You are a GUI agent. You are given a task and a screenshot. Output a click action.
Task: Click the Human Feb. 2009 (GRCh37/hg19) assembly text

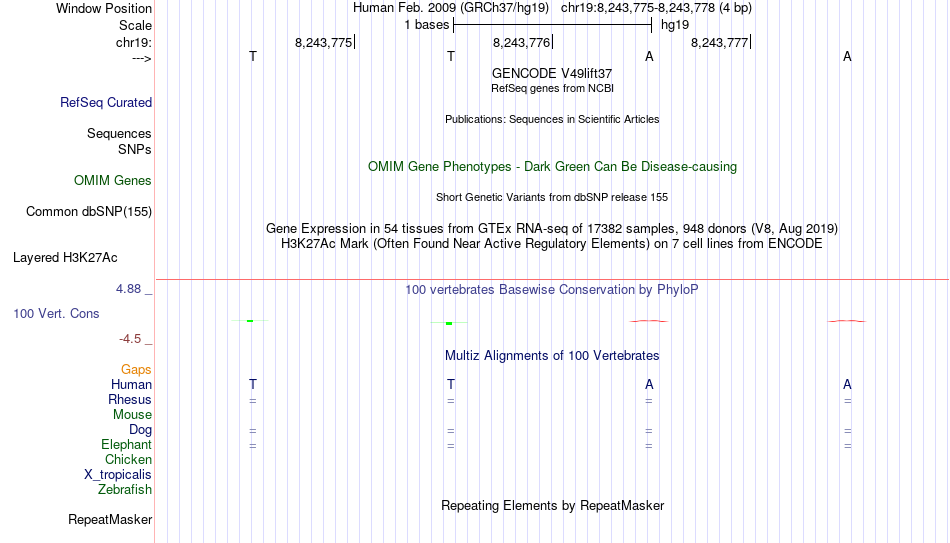(x=451, y=8)
